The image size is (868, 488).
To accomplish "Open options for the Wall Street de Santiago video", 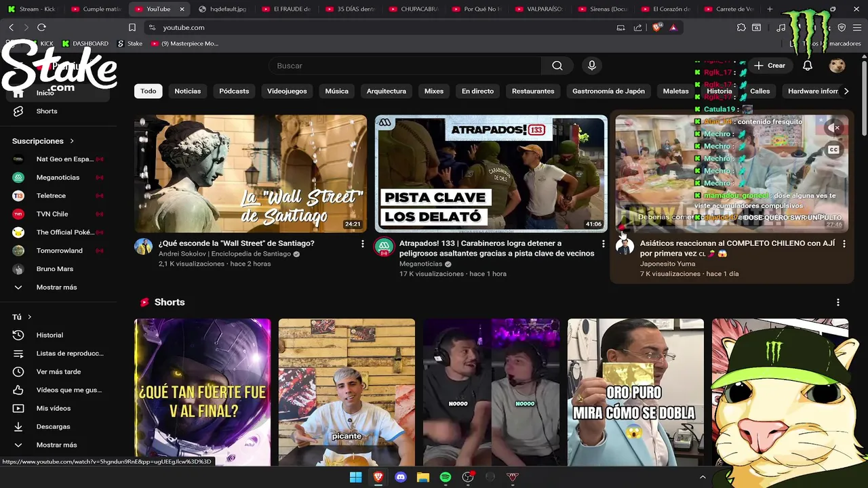I will tap(362, 243).
